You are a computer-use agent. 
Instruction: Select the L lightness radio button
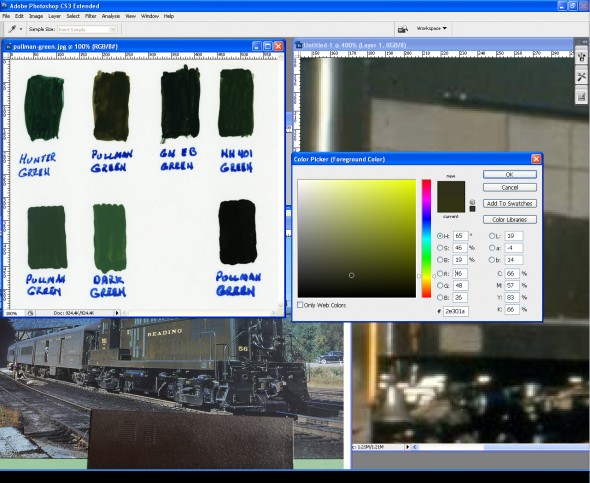point(492,236)
